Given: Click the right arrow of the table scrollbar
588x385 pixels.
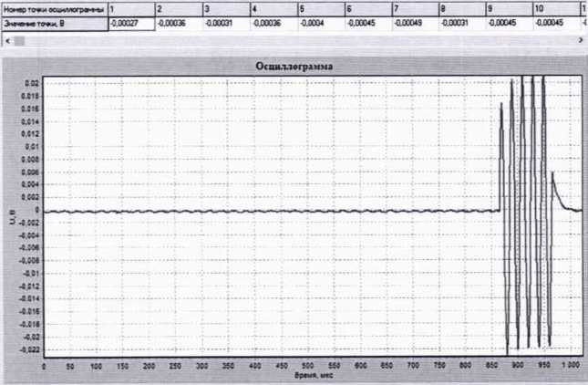Looking at the screenshot, I should (581, 41).
